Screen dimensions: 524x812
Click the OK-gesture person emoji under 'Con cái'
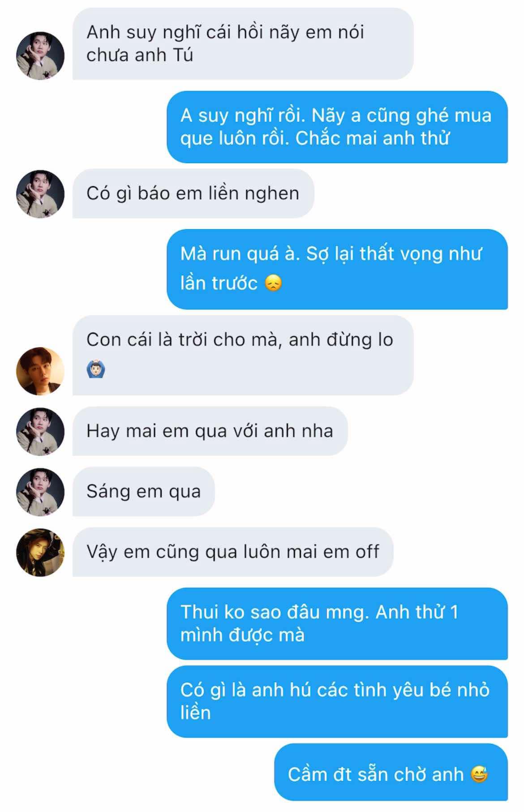95,370
